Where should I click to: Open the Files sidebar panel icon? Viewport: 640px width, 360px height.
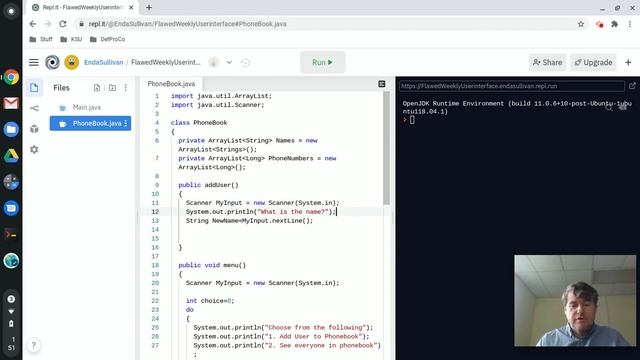(x=34, y=88)
